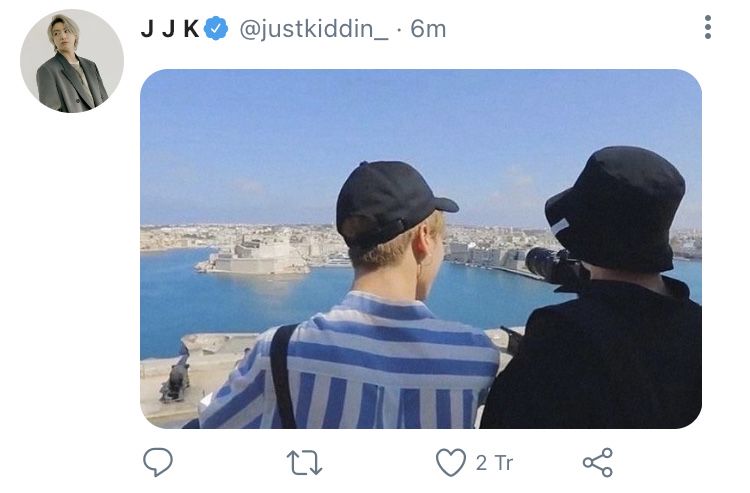Screen dimensions: 750x493
Task: Retweet the post using the arrows icon
Action: pos(304,462)
